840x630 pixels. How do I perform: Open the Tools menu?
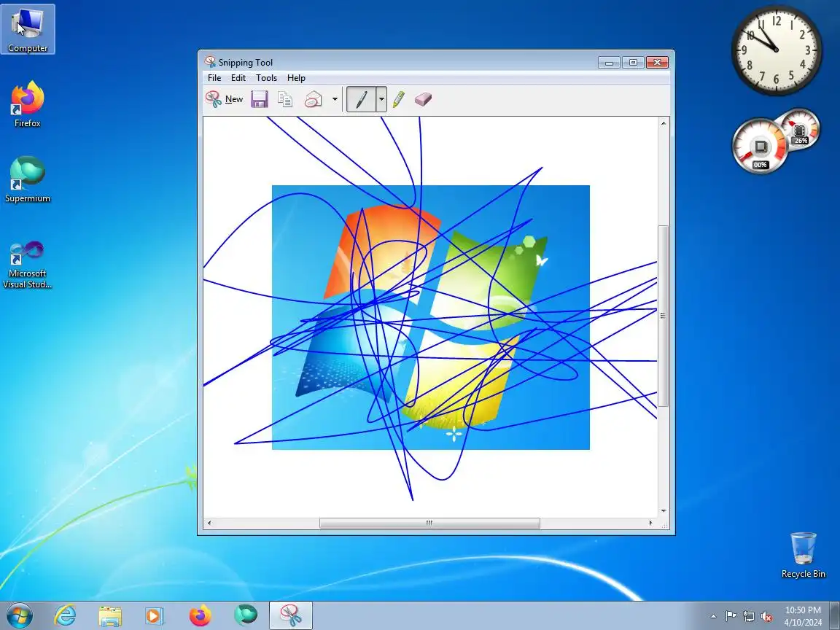266,78
